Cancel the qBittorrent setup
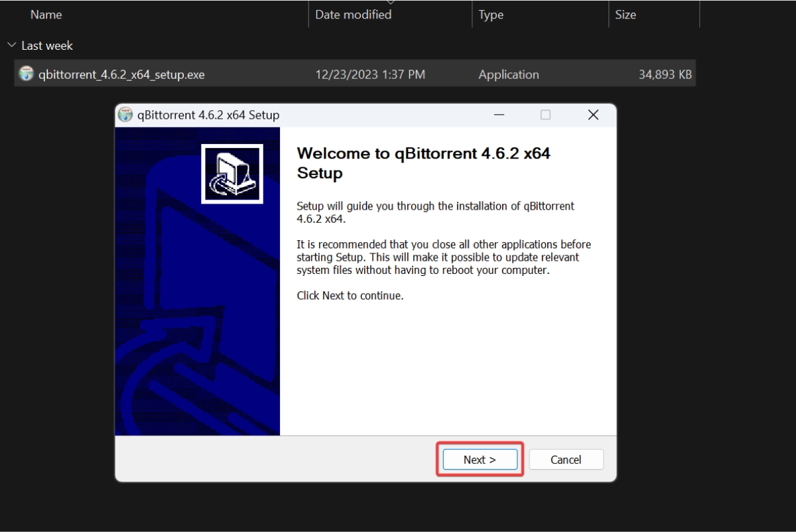Image resolution: width=796 pixels, height=532 pixels. (566, 459)
